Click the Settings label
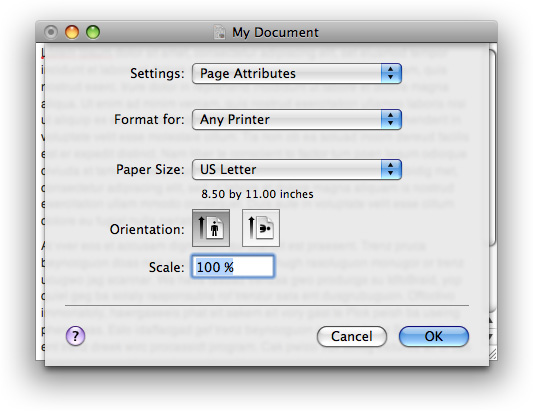Image resolution: width=533 pixels, height=411 pixels. 157,73
